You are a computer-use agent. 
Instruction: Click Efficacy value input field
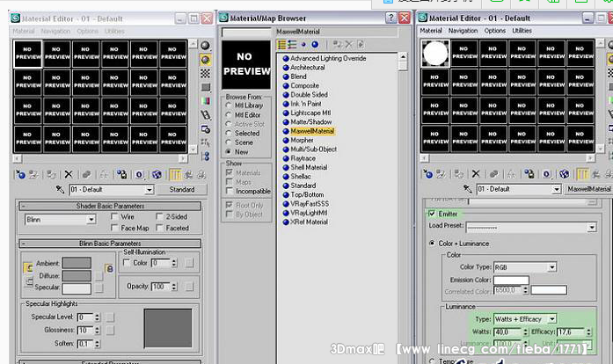coord(571,332)
